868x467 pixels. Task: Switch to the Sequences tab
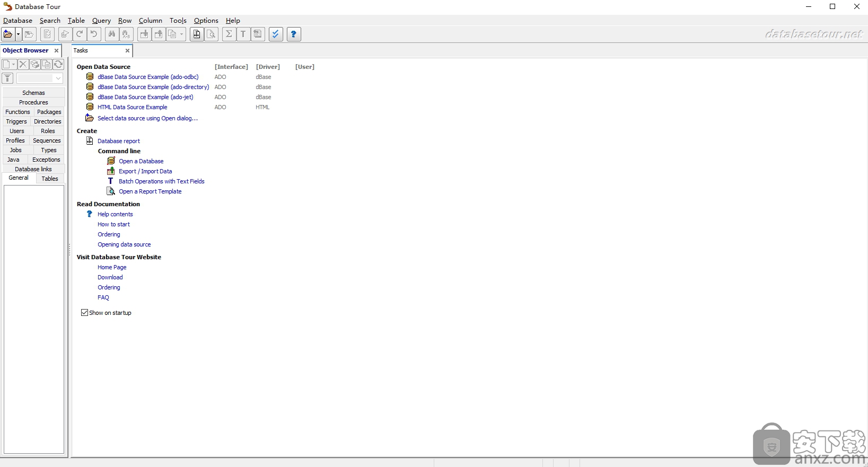pyautogui.click(x=47, y=140)
